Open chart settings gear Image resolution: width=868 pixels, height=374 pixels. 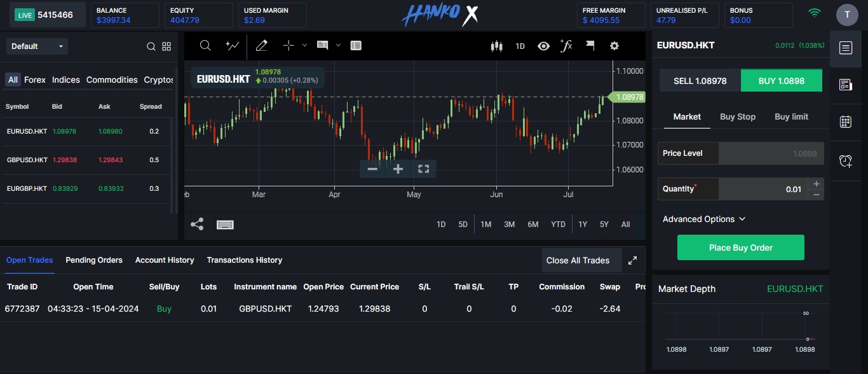click(x=614, y=46)
